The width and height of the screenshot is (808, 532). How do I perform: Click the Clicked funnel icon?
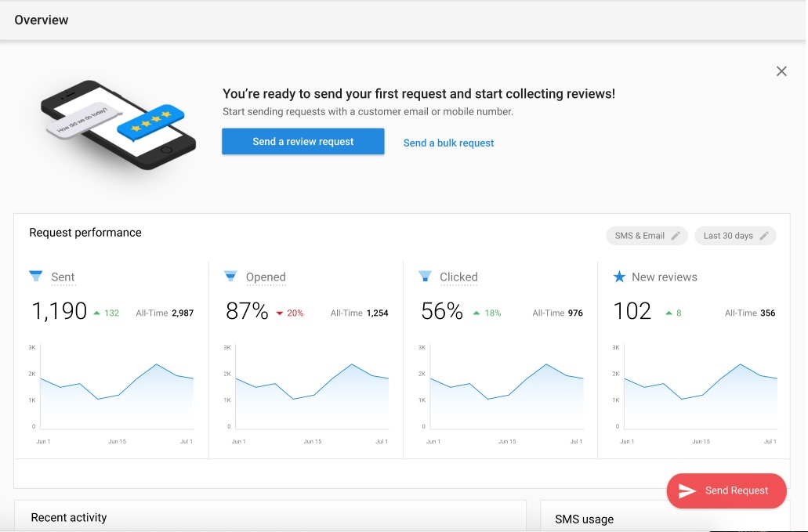tap(425, 276)
